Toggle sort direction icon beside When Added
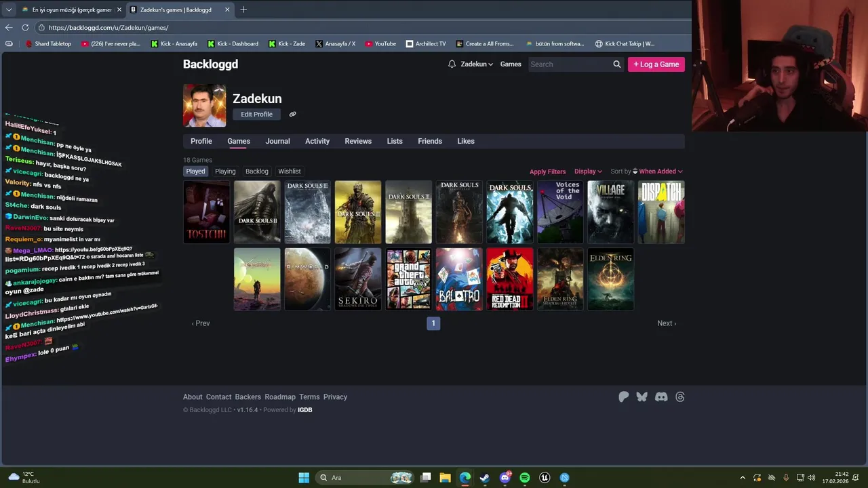This screenshot has height=488, width=868. [635, 171]
